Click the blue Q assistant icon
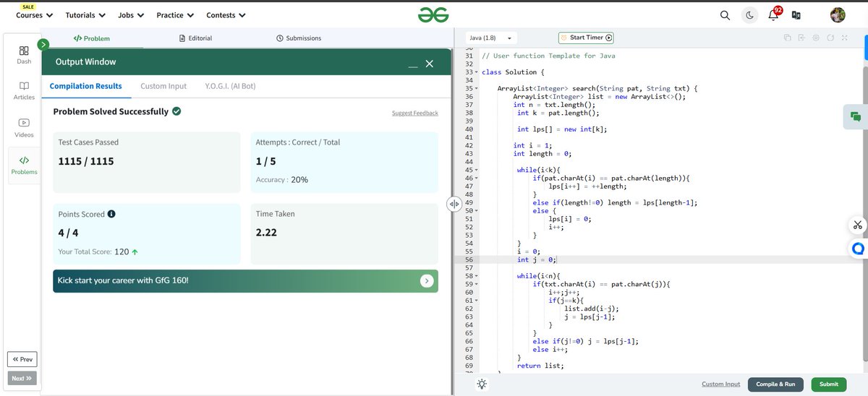 click(858, 249)
